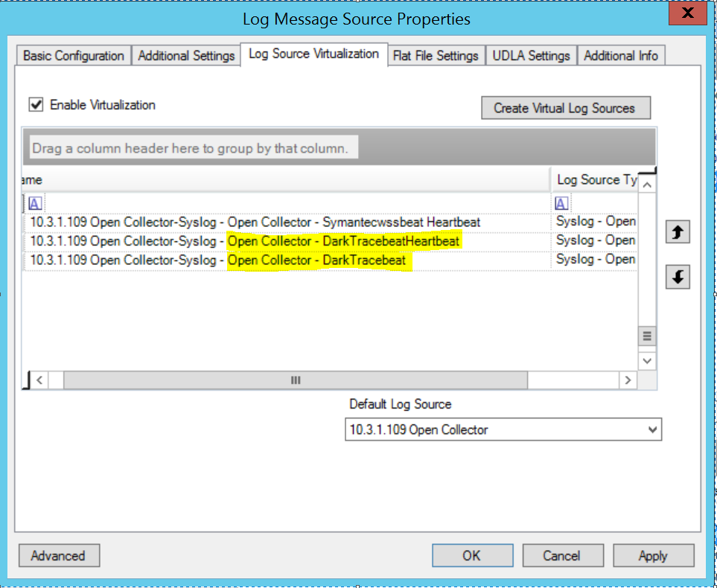Viewport: 717px width, 588px height.
Task: Go to the Flat File Settings tab
Action: coord(436,56)
